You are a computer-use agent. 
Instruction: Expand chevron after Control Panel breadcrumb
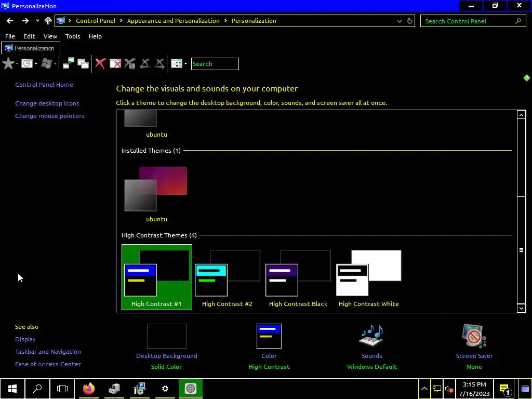[x=121, y=21]
